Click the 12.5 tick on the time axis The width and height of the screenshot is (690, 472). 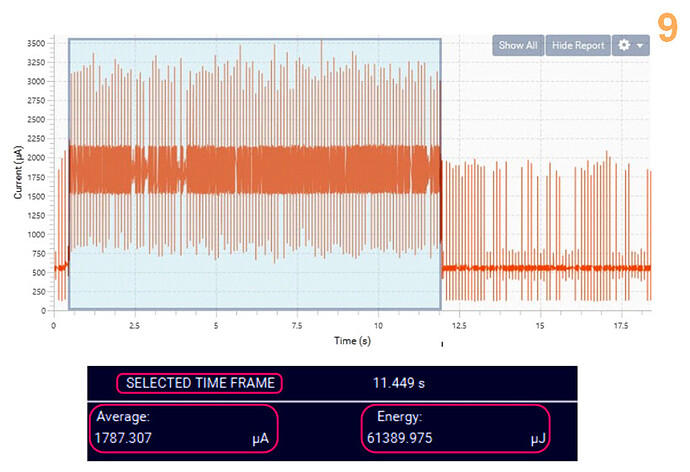click(x=459, y=325)
